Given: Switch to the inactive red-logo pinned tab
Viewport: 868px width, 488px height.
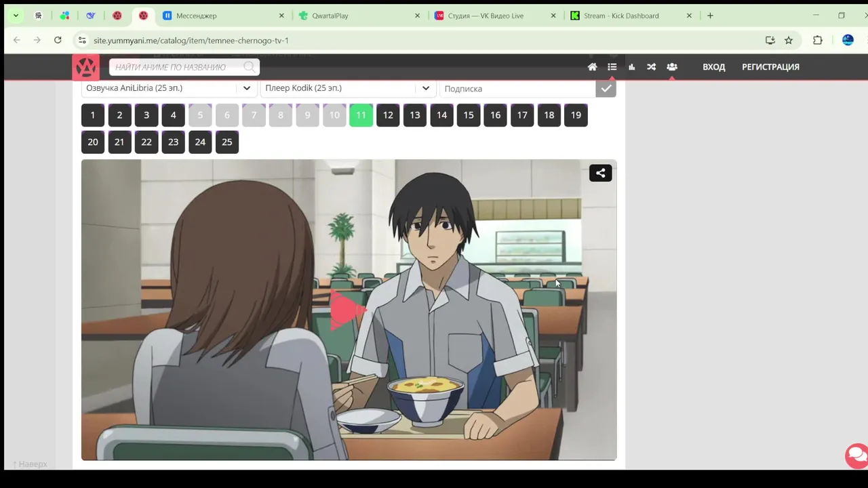Looking at the screenshot, I should click(117, 16).
